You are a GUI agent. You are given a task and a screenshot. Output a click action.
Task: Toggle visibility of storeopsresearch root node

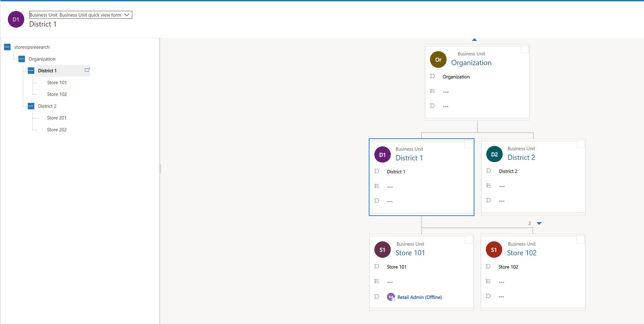[7, 47]
